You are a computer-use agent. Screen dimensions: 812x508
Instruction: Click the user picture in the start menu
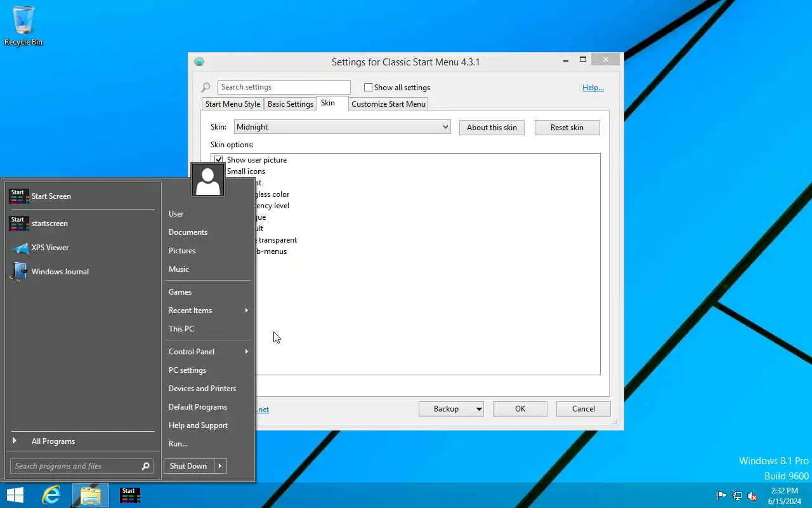pyautogui.click(x=207, y=180)
